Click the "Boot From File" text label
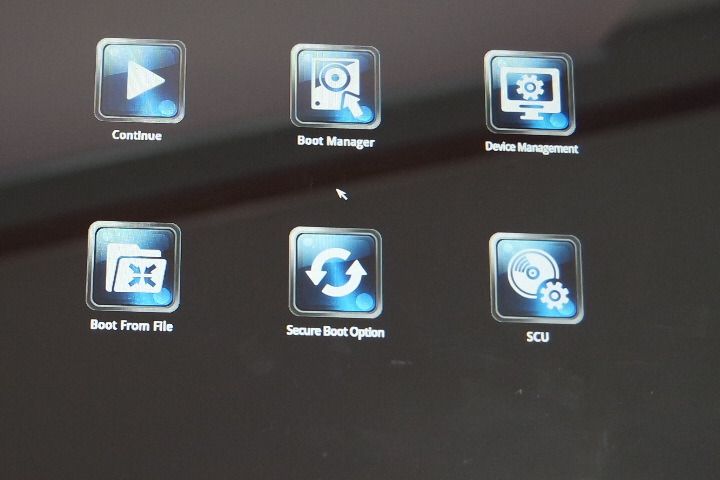 click(x=132, y=325)
